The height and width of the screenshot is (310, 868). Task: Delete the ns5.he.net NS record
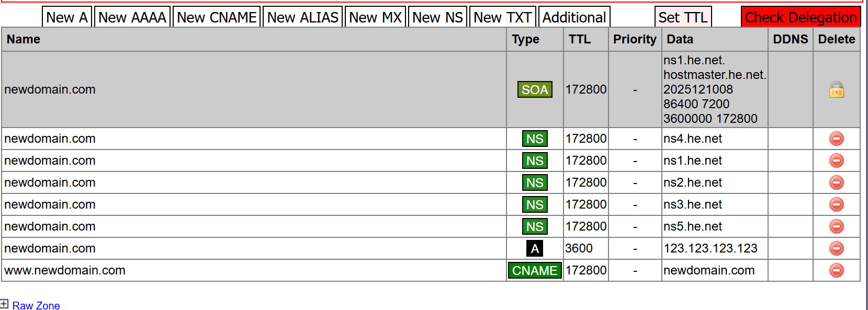[x=836, y=226]
